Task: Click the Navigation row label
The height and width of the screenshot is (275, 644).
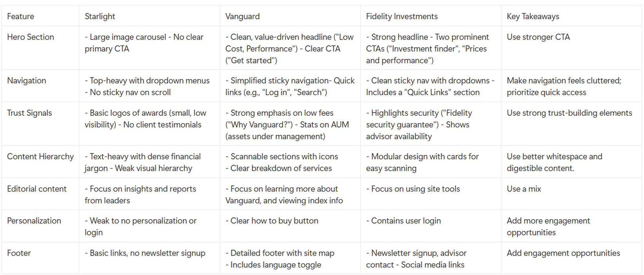Action: (27, 81)
